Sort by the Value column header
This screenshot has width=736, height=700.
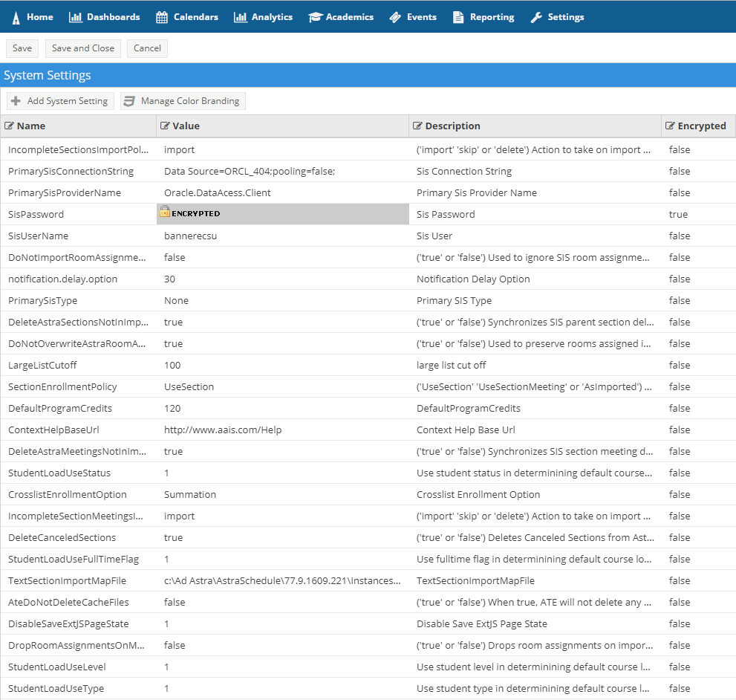click(x=282, y=126)
